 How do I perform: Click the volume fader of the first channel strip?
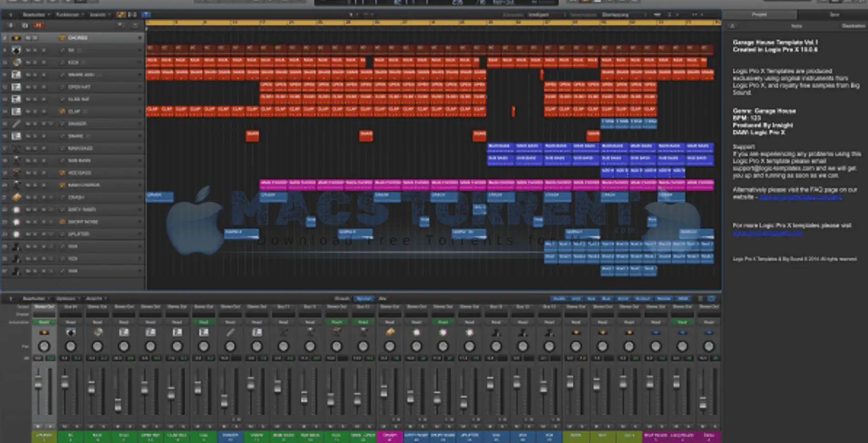pyautogui.click(x=39, y=384)
